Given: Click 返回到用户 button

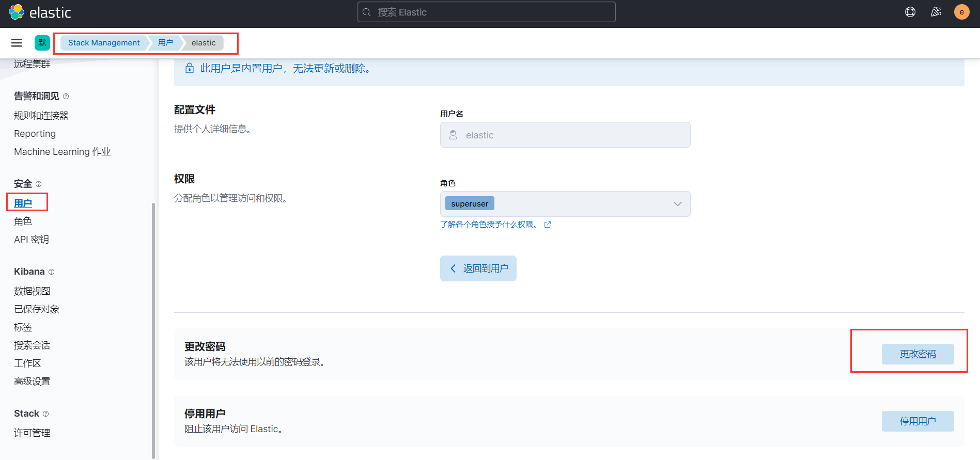Looking at the screenshot, I should (x=478, y=268).
